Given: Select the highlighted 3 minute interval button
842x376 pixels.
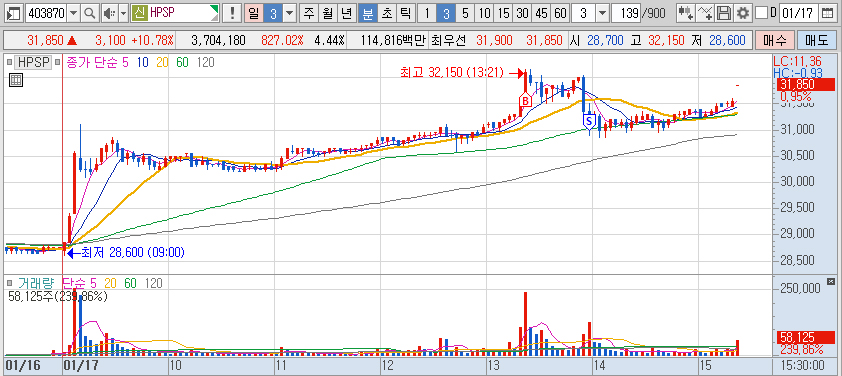Looking at the screenshot, I should (446, 13).
